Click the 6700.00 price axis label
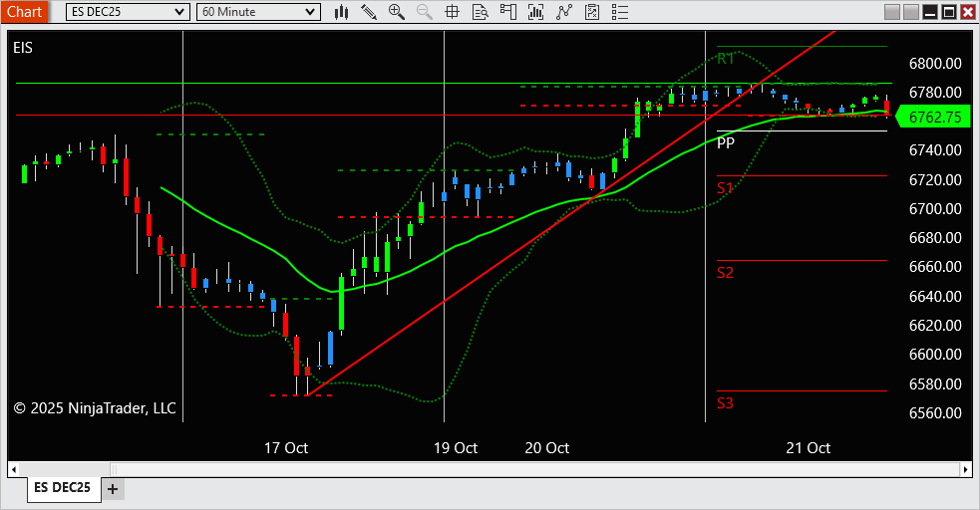This screenshot has width=980, height=510. 935,208
